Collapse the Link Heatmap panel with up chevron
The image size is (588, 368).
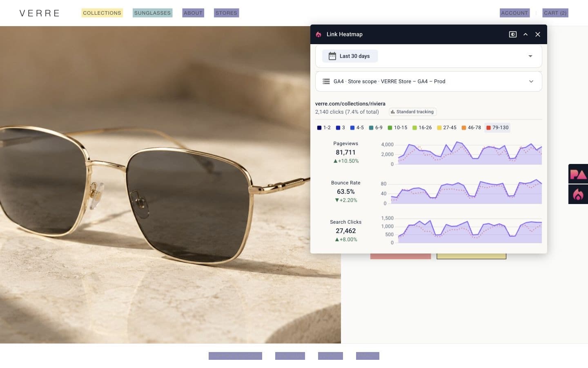(x=526, y=34)
